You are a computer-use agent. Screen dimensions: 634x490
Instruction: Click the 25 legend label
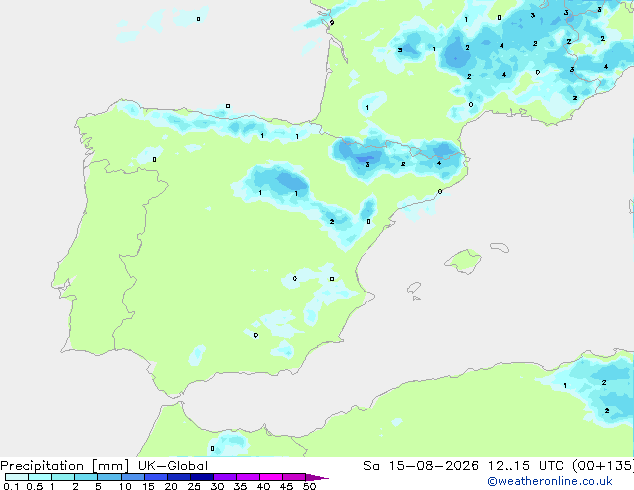[x=194, y=486]
